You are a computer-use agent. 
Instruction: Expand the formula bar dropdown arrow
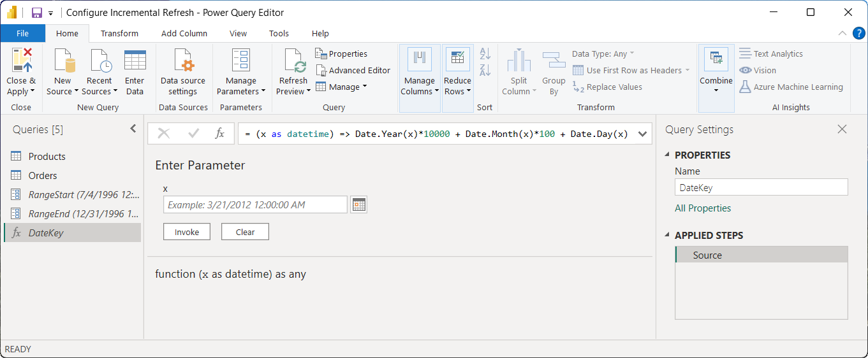[643, 134]
